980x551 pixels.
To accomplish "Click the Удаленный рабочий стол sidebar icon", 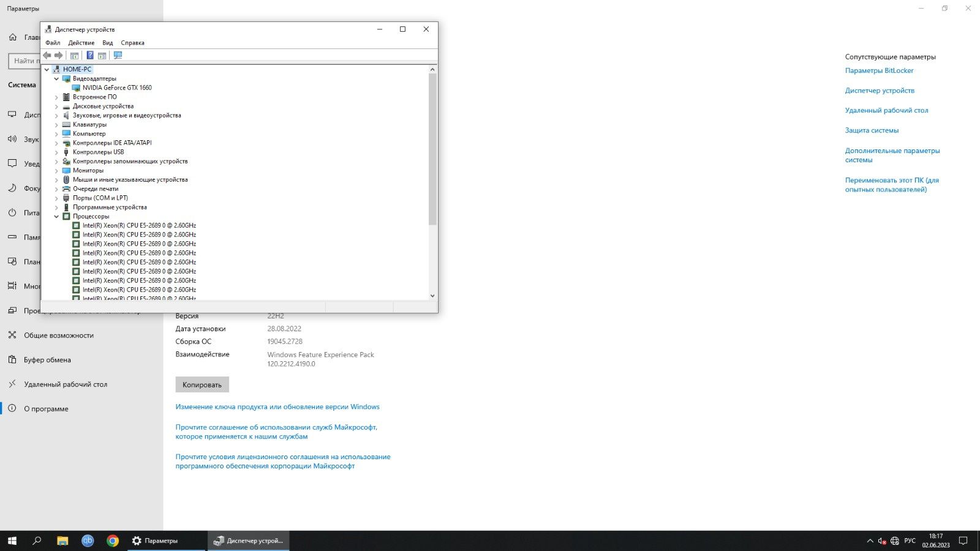I will pos(12,384).
